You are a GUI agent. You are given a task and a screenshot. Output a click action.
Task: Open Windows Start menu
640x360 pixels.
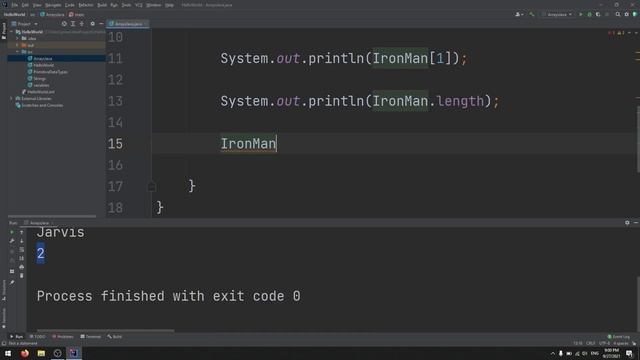click(x=8, y=353)
